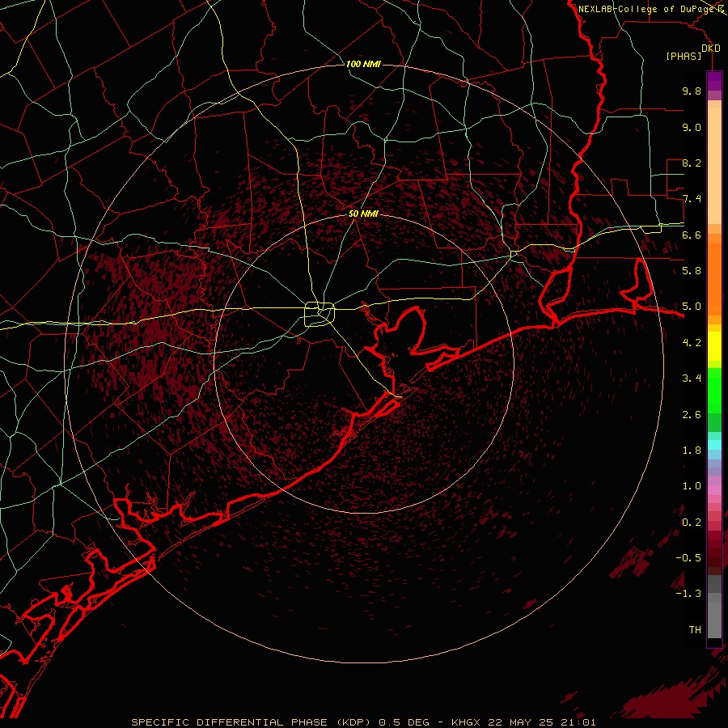The width and height of the screenshot is (728, 728).
Task: Pick the cyan band of the color bar
Action: [714, 445]
